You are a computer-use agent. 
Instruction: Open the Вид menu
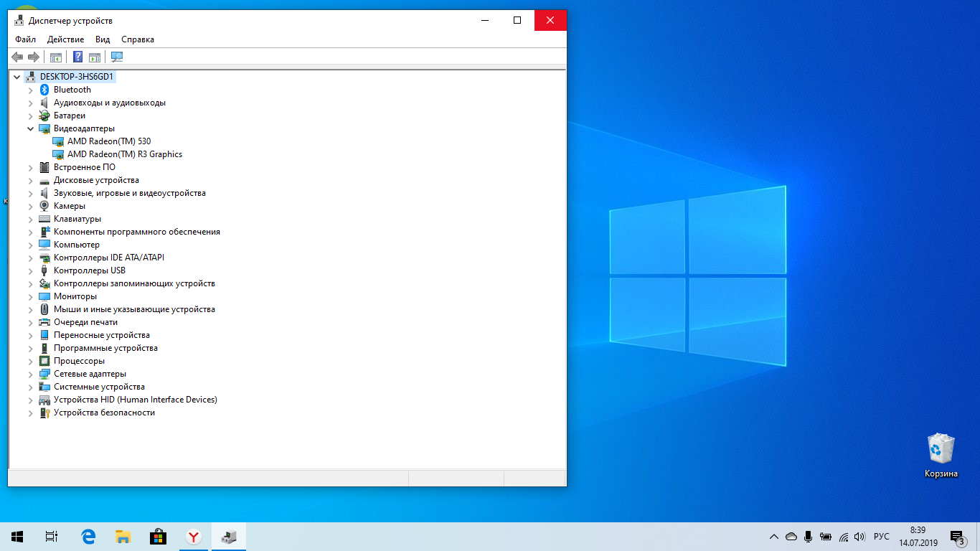[103, 39]
